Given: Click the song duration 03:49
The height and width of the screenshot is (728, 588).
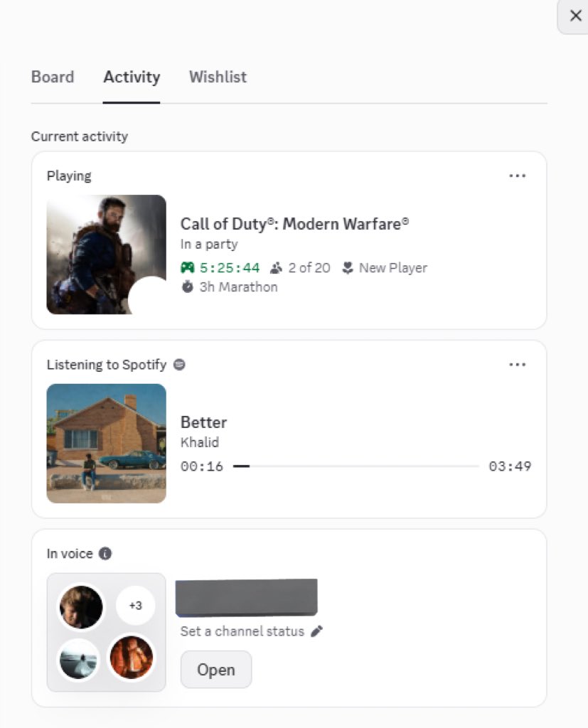Looking at the screenshot, I should (510, 466).
